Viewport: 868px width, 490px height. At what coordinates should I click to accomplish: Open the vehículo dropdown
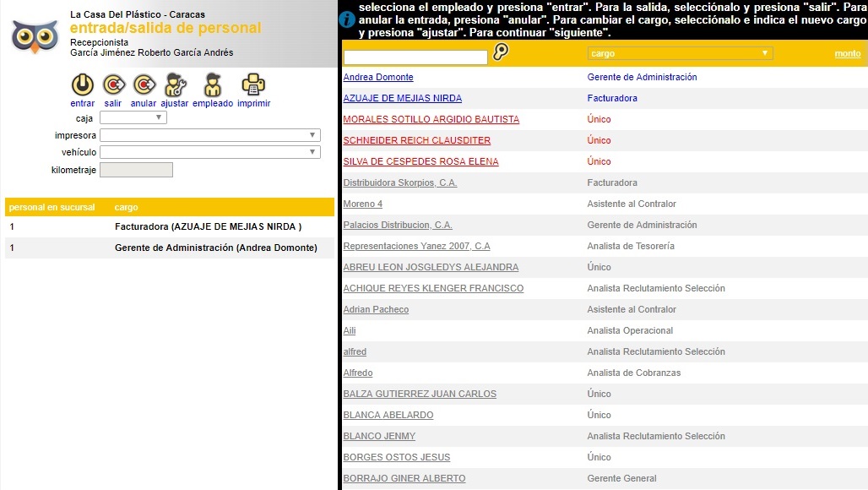tap(209, 152)
